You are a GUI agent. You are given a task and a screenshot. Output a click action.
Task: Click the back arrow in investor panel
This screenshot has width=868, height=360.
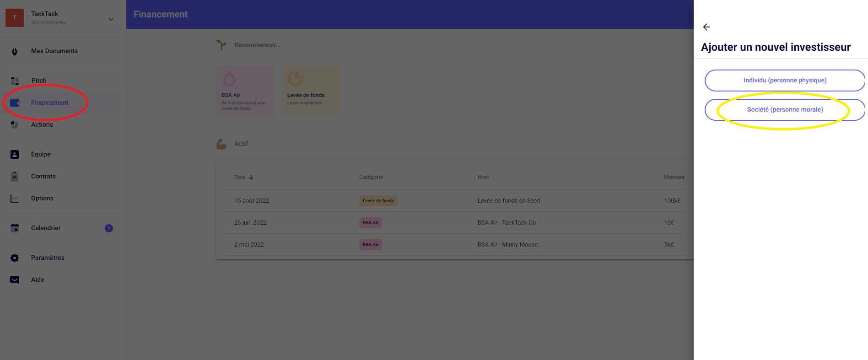coord(706,27)
